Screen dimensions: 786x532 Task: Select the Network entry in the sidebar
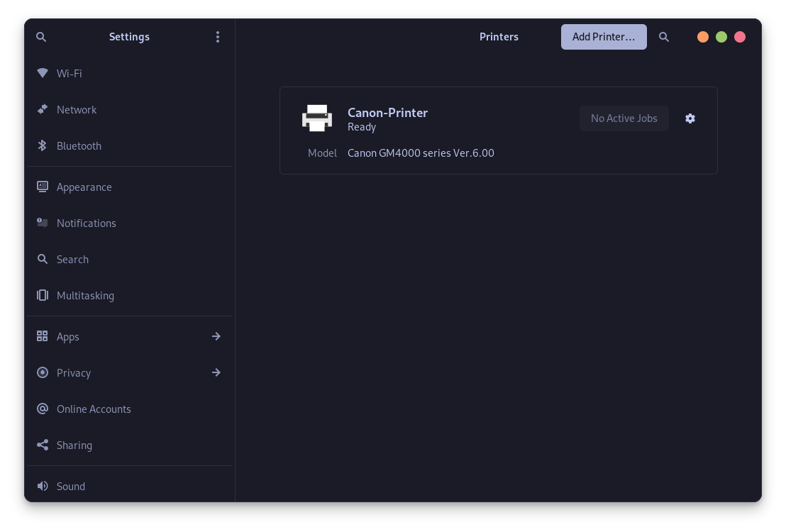[x=76, y=109]
